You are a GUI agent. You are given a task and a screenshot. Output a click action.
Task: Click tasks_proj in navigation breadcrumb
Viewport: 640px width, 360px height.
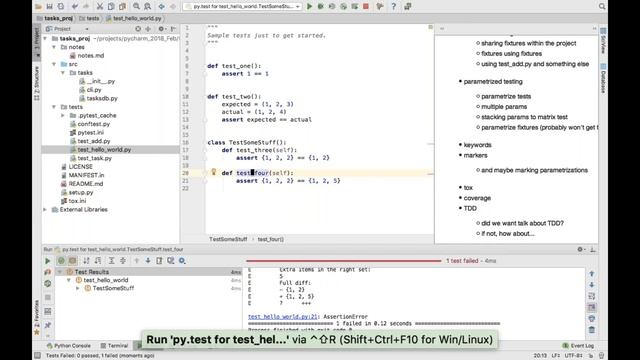[55, 18]
